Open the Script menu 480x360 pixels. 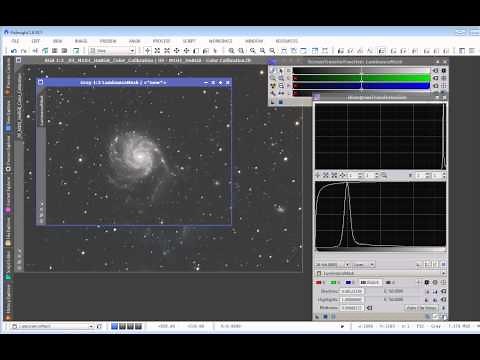click(189, 41)
